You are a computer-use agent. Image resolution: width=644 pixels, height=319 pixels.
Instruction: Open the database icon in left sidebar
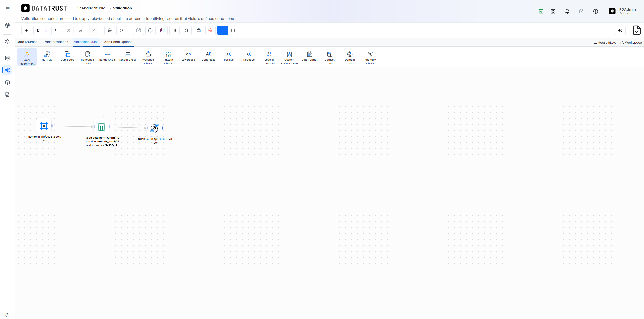[x=8, y=58]
